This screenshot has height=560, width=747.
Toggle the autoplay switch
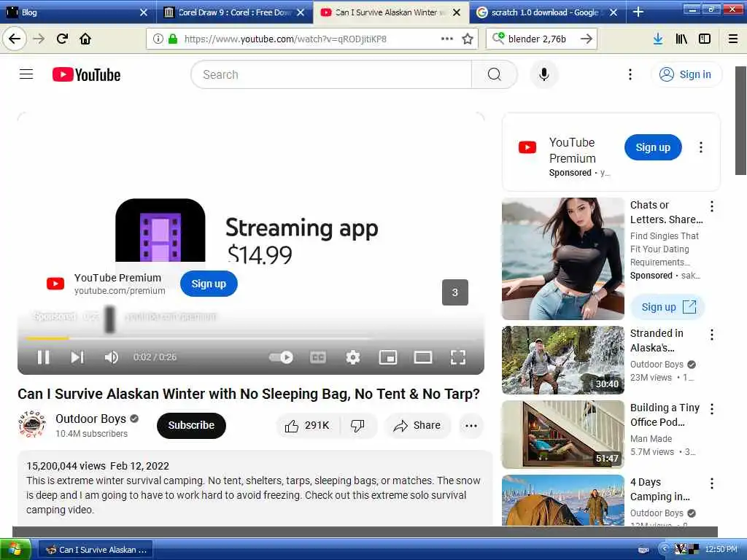coord(281,357)
